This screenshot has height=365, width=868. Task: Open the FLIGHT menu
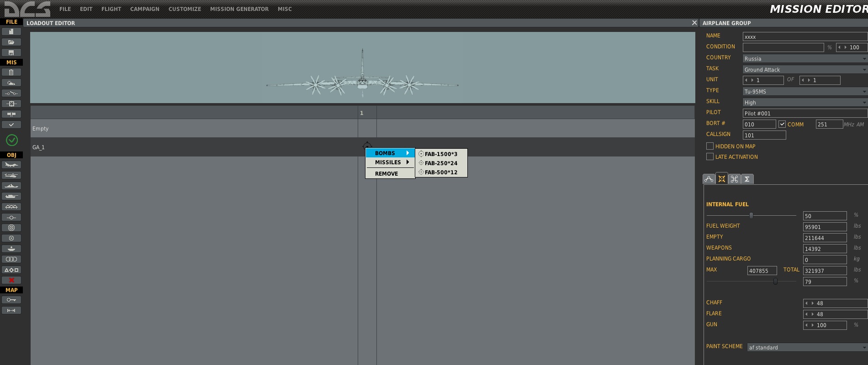coord(111,9)
